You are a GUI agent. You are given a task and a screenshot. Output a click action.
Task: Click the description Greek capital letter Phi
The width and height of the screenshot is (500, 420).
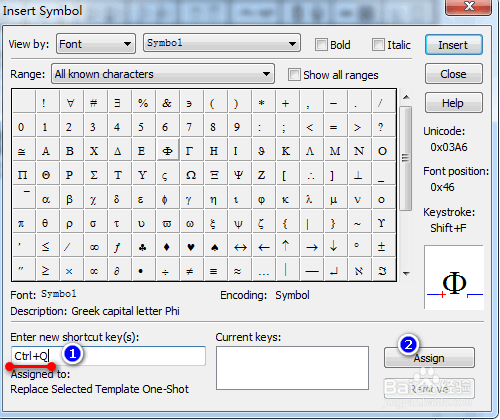point(125,311)
